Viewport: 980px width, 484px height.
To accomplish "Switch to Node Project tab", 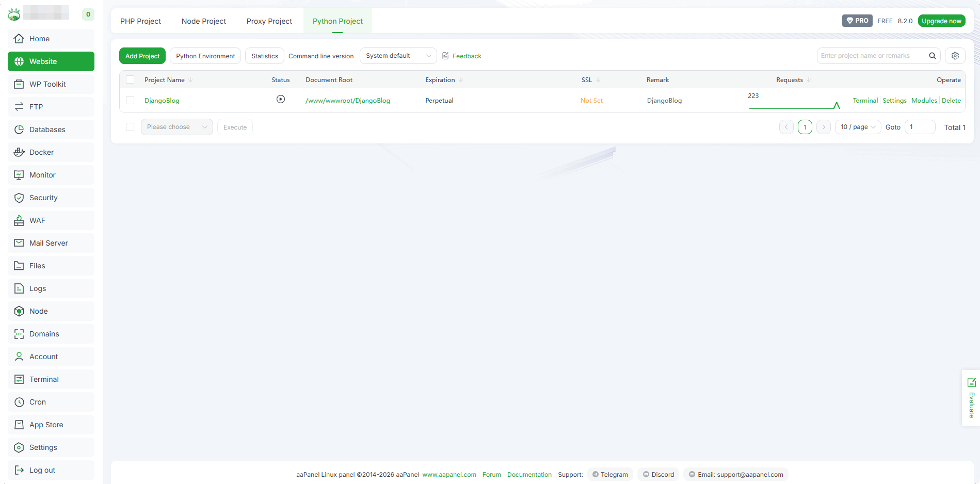I will click(204, 21).
